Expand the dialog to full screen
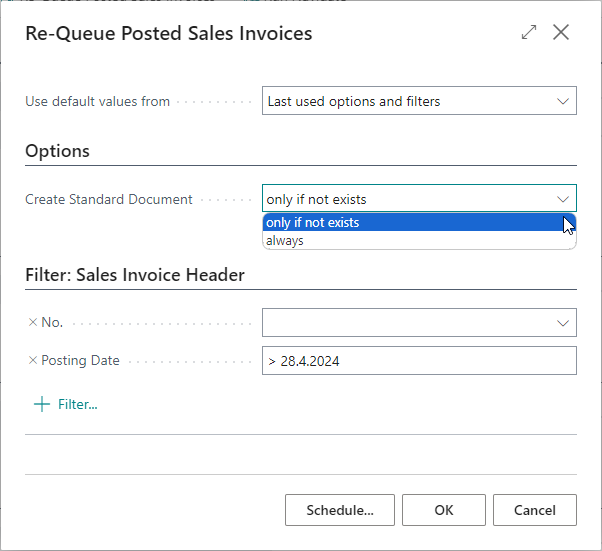The height and width of the screenshot is (551, 602). (529, 32)
